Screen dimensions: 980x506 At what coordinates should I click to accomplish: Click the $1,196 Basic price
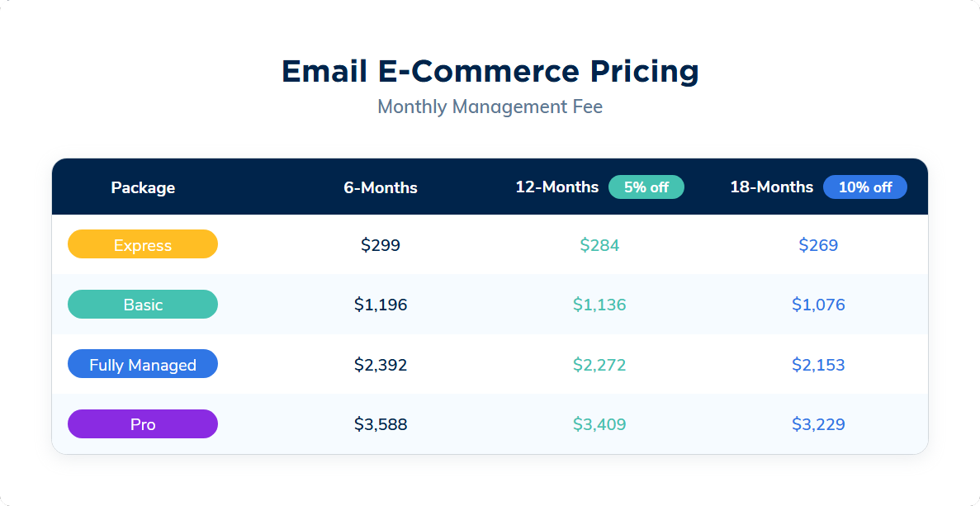[x=381, y=305]
